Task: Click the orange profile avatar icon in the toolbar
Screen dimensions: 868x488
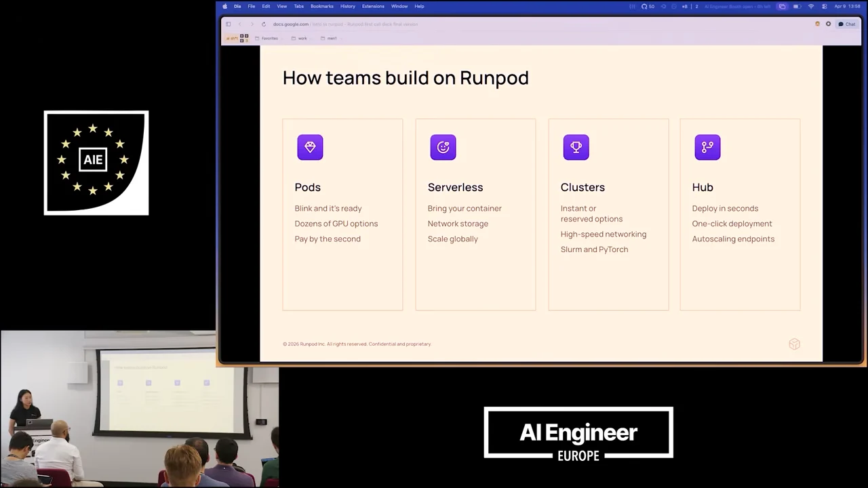Action: coord(817,24)
